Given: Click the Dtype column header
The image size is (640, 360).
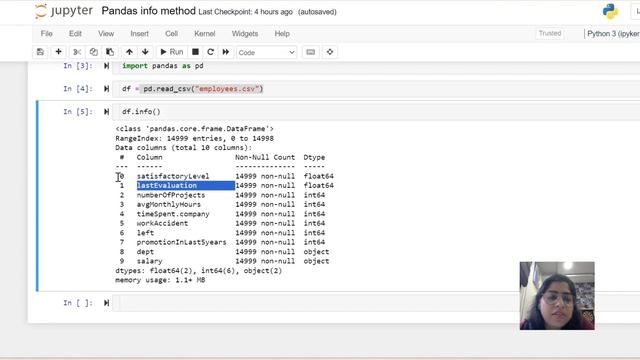Looking at the screenshot, I should pyautogui.click(x=314, y=157).
